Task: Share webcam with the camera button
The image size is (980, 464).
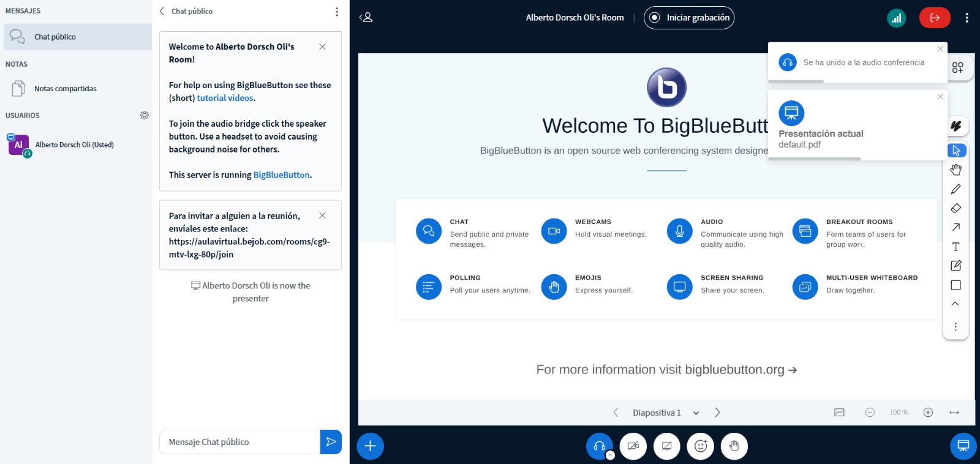Action: point(633,446)
